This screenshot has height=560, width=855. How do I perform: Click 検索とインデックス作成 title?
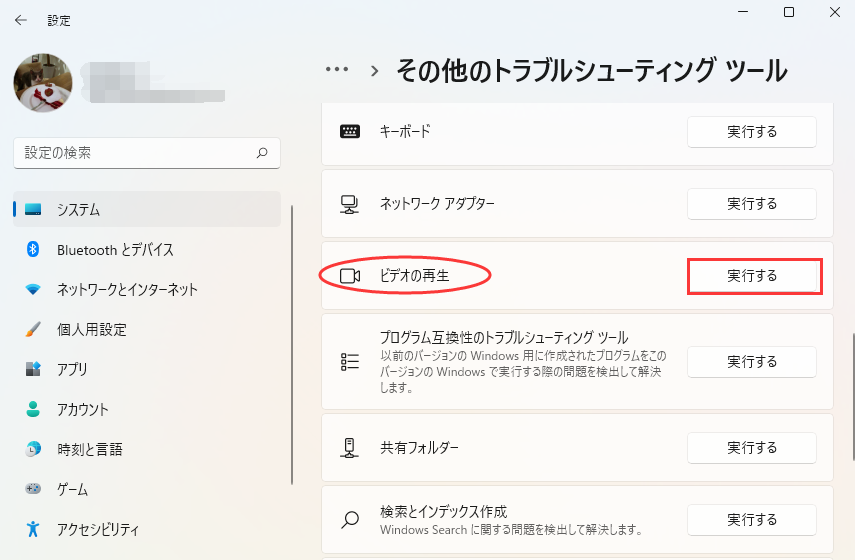(443, 511)
